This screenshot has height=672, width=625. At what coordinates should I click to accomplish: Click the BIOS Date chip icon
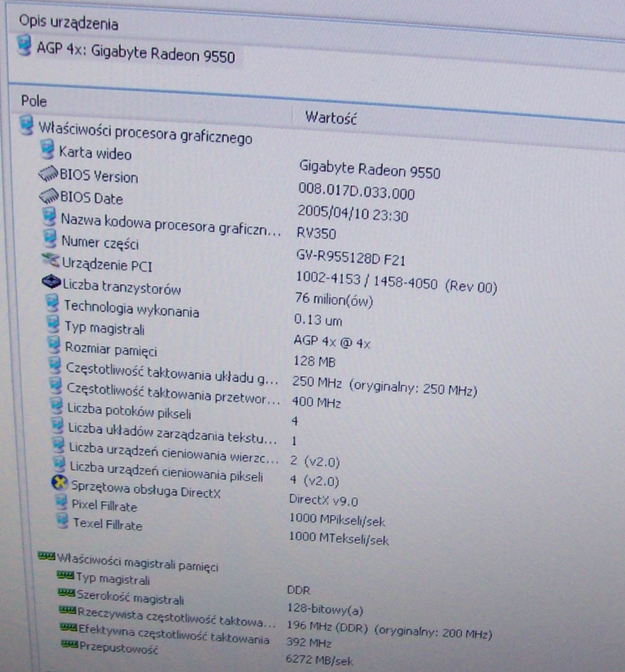click(49, 196)
